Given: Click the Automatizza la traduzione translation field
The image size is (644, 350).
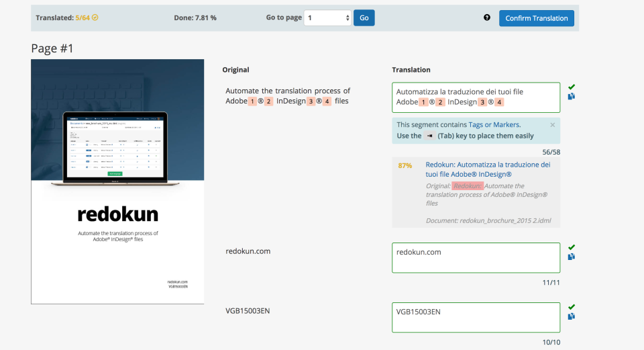Looking at the screenshot, I should pos(476,97).
